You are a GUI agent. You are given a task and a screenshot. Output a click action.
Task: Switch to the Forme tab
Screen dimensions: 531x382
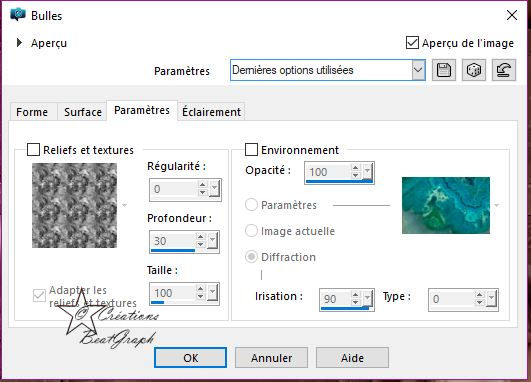[32, 112]
